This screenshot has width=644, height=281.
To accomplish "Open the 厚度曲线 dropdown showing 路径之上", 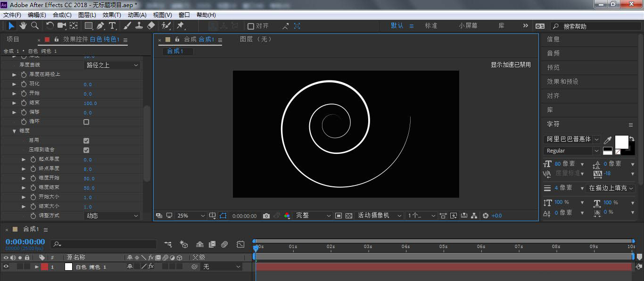I will point(112,65).
